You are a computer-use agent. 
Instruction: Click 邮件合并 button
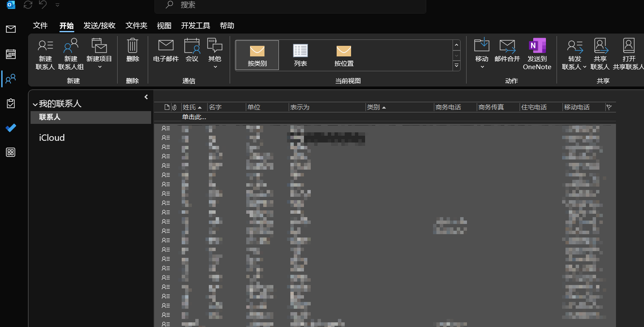507,51
